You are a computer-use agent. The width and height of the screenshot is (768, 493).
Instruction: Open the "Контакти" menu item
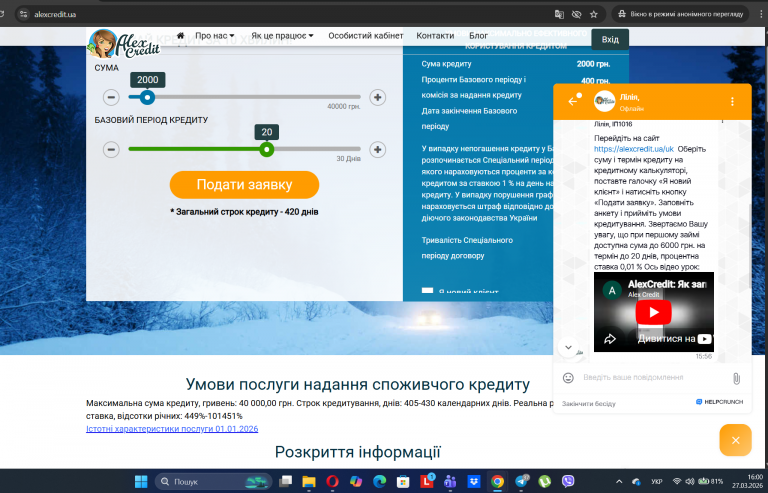[x=435, y=35]
